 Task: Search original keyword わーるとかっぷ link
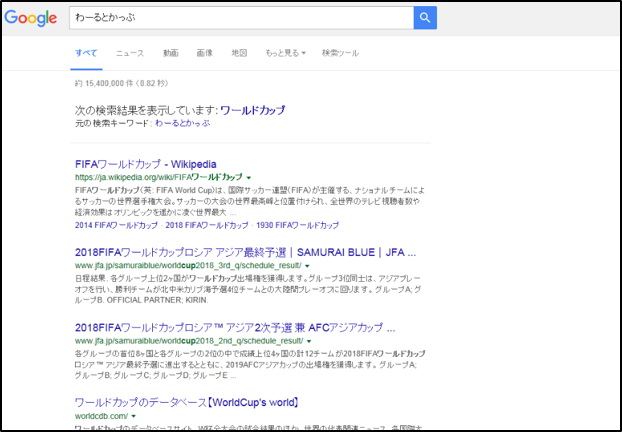point(182,123)
